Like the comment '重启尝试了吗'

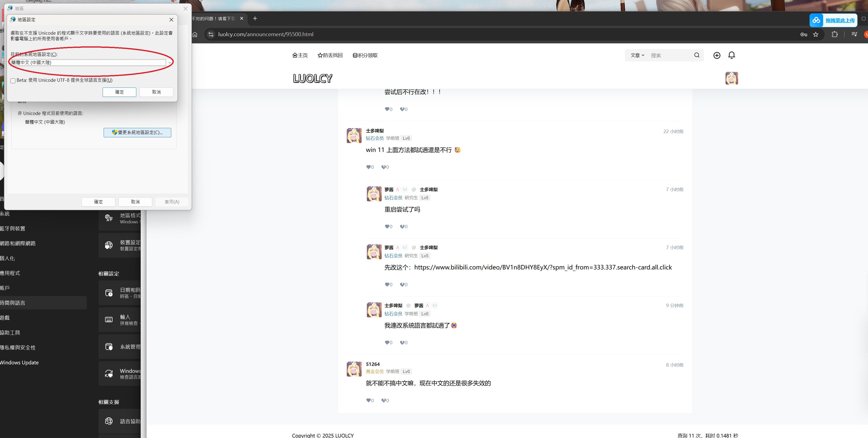(388, 227)
